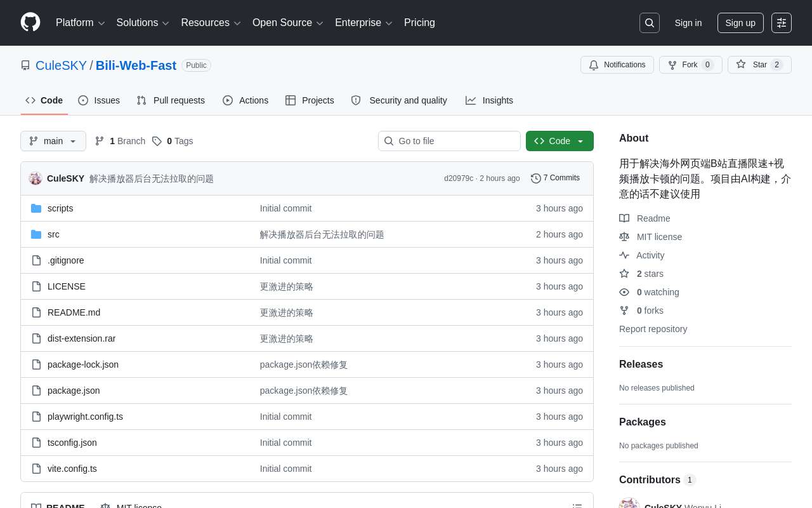Click the file icon beside README.md
Image resolution: width=812 pixels, height=508 pixels.
pyautogui.click(x=36, y=312)
